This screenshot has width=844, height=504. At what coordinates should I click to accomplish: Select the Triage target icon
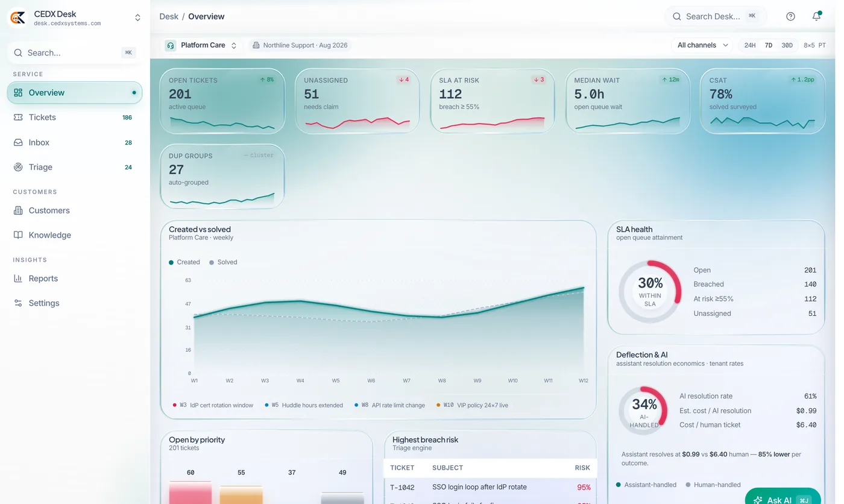tap(18, 167)
